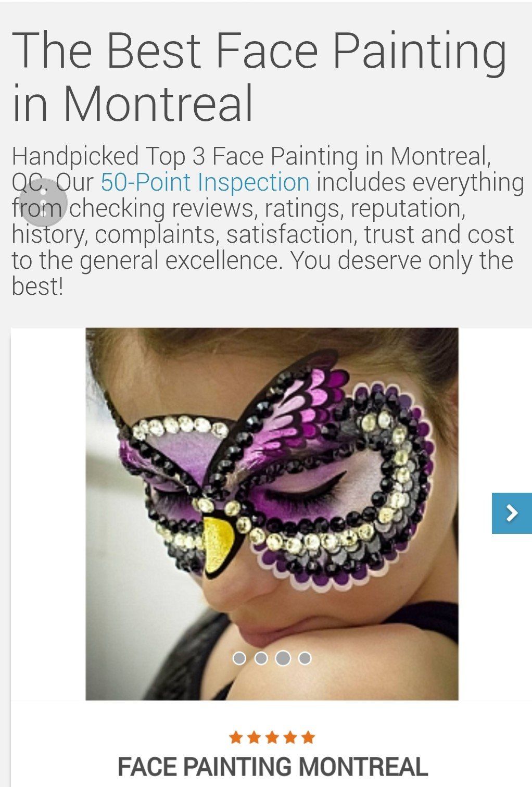Screen dimensions: 532x787
Task: Click 'in Montreal' on the title's second line
Action: [133, 103]
